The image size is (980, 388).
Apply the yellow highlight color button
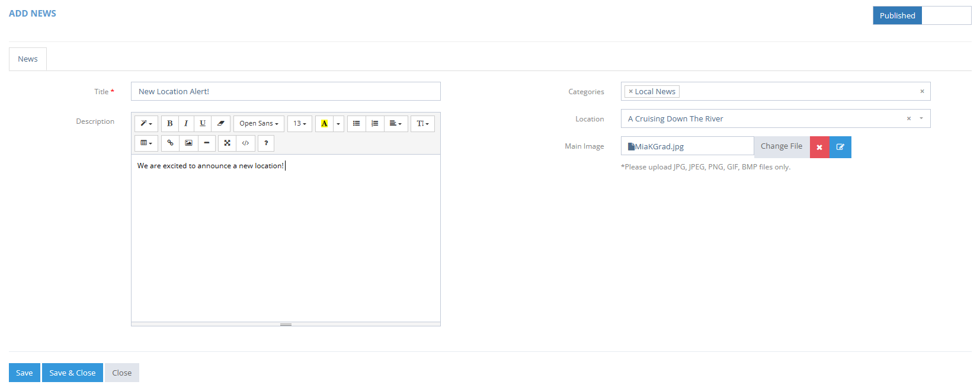[324, 123]
